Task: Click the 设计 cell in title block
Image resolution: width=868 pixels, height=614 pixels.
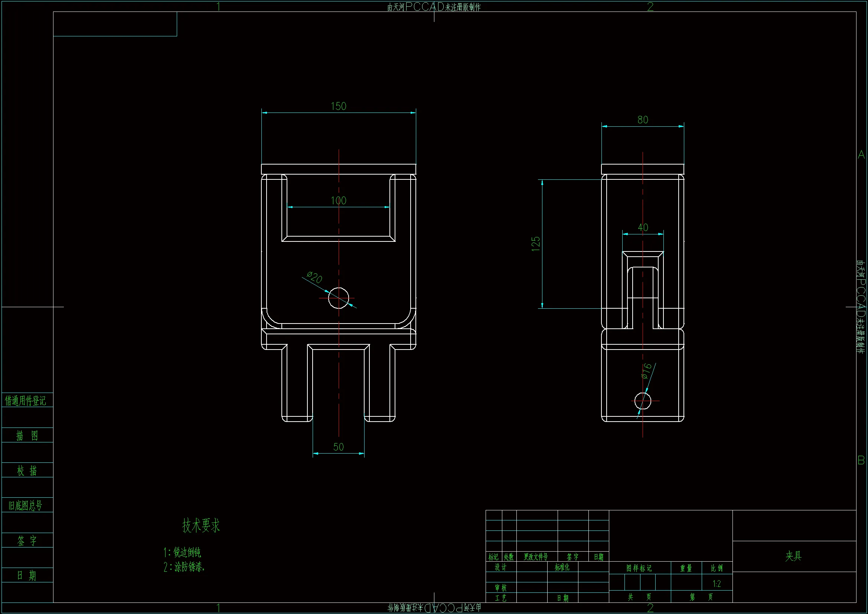Action: pos(500,567)
